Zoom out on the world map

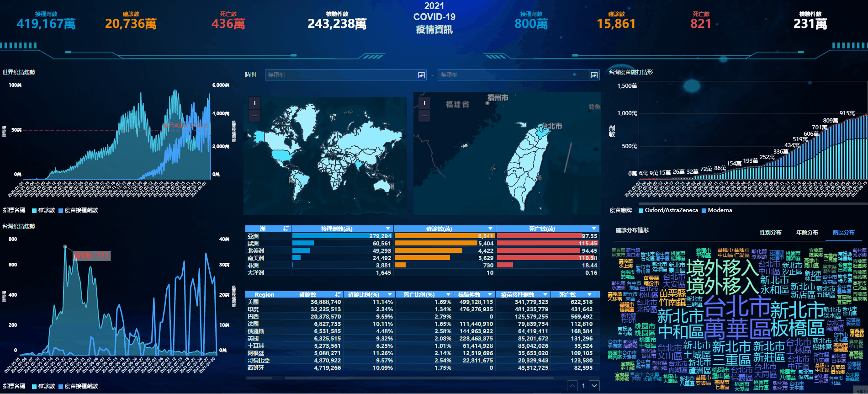click(254, 116)
